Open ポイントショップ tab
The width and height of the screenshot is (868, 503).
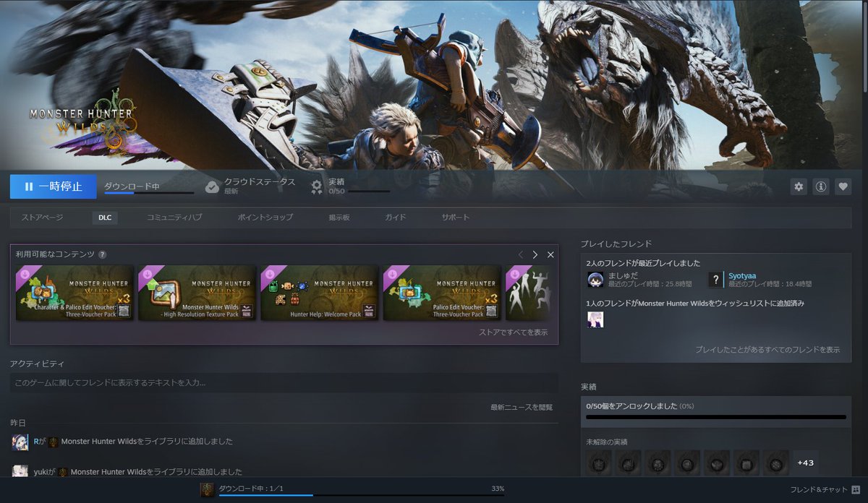click(x=265, y=218)
